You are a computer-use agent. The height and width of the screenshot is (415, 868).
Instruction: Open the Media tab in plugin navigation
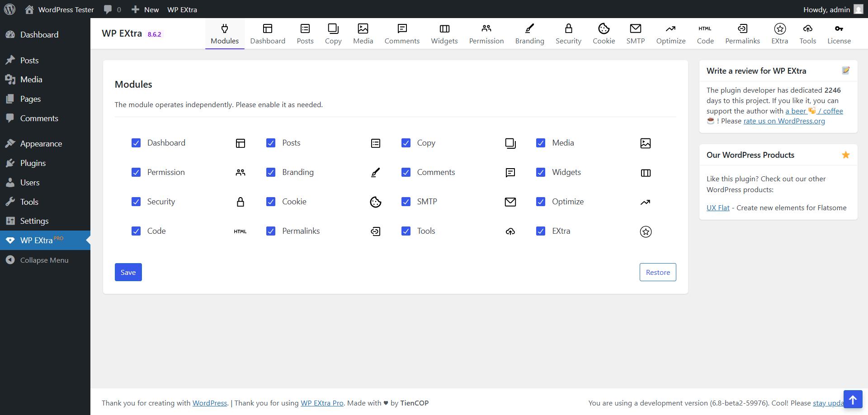pos(363,34)
